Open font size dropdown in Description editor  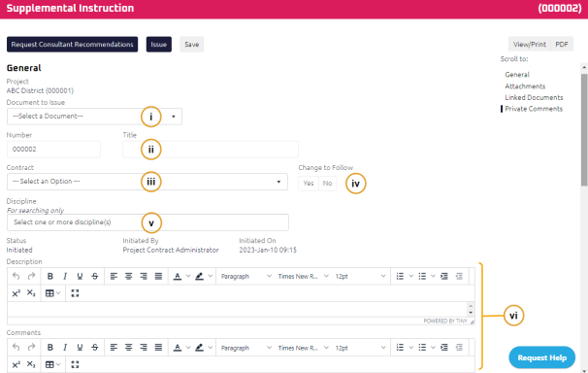pos(360,276)
